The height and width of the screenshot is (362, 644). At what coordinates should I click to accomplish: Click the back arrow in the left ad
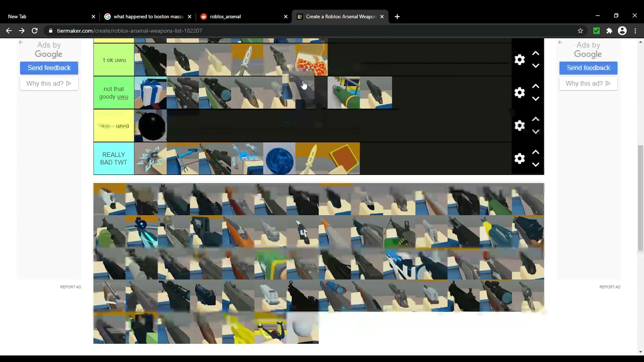coord(21,42)
